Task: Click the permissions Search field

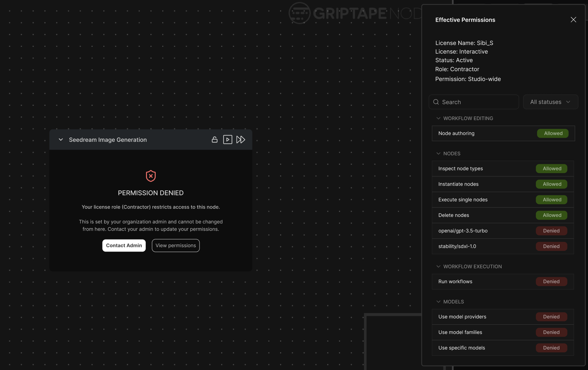Action: point(474,102)
